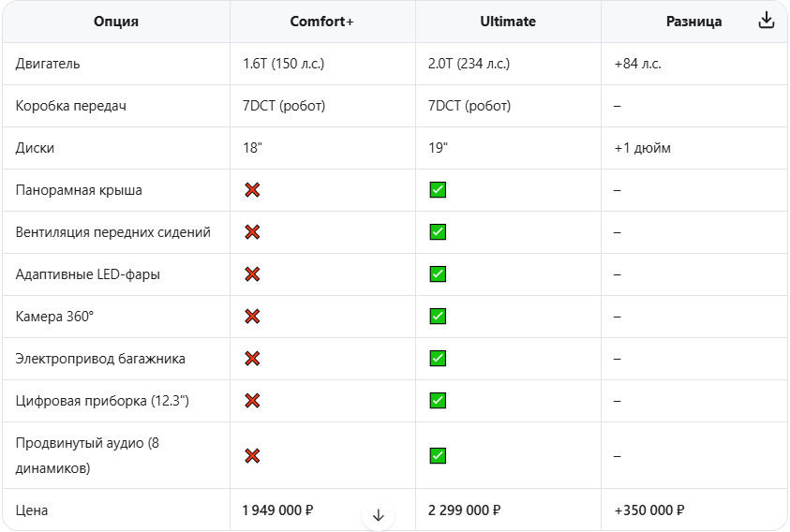This screenshot has width=790, height=532.
Task: Click Comfort+ price 1 949 000 ₽
Action: [x=277, y=510]
